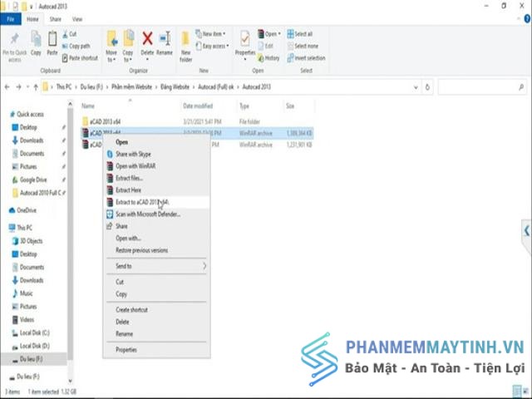532x399 pixels.
Task: Click Select all in ribbon
Action: [x=300, y=34]
